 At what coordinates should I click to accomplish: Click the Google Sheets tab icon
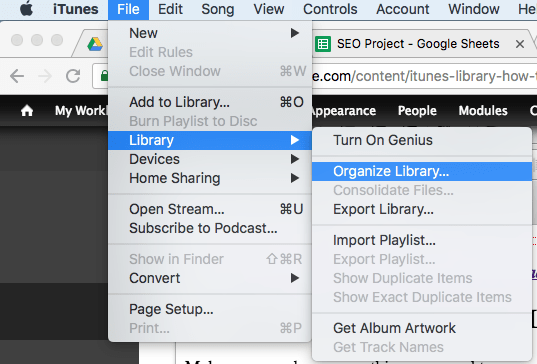323,44
